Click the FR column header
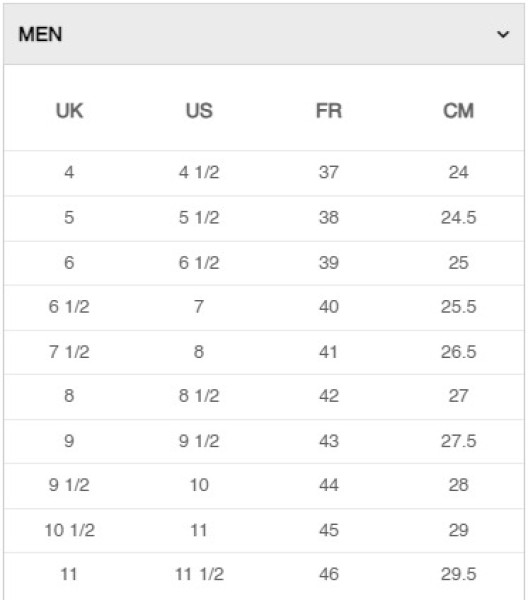 (329, 111)
